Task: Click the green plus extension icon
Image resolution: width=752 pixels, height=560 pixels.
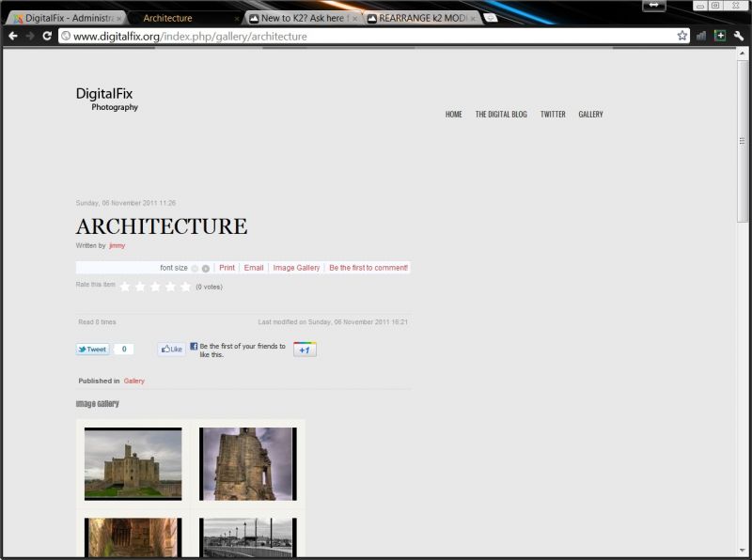Action: (x=720, y=36)
